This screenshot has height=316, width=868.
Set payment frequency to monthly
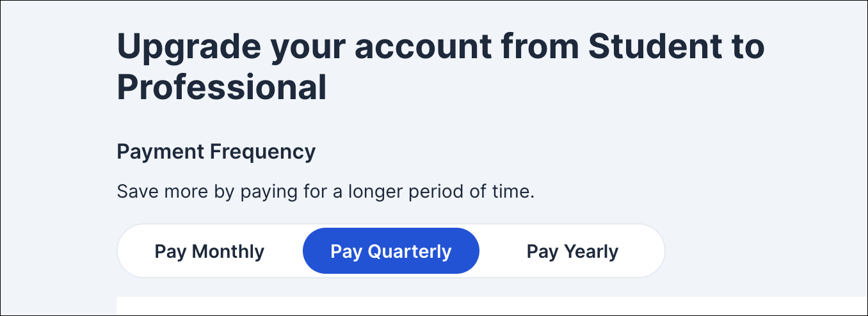209,251
